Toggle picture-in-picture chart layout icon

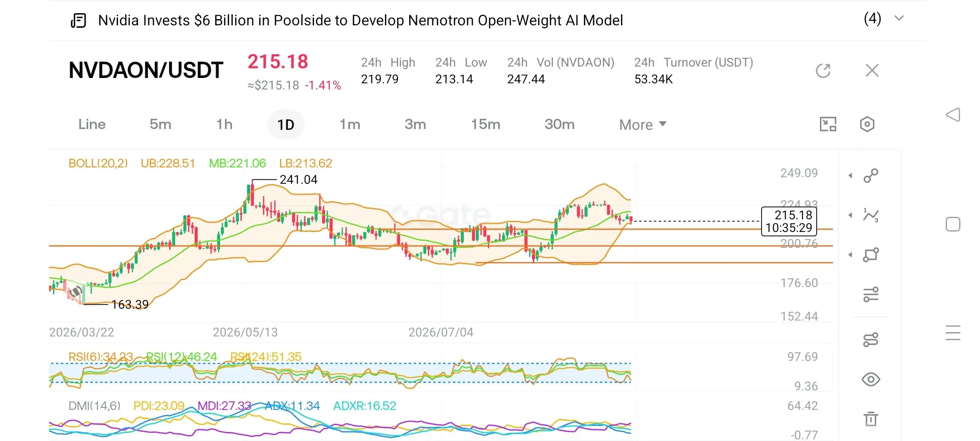(x=828, y=124)
